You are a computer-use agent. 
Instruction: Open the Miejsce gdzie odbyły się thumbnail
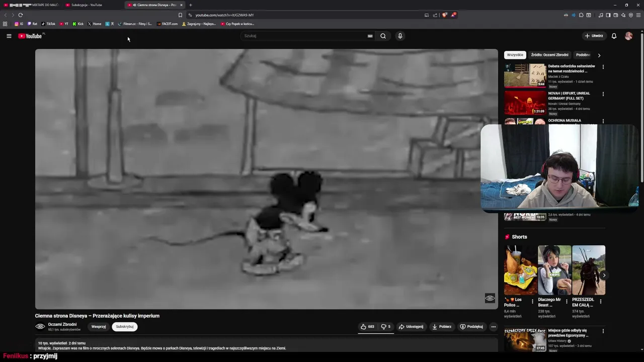[x=525, y=340]
